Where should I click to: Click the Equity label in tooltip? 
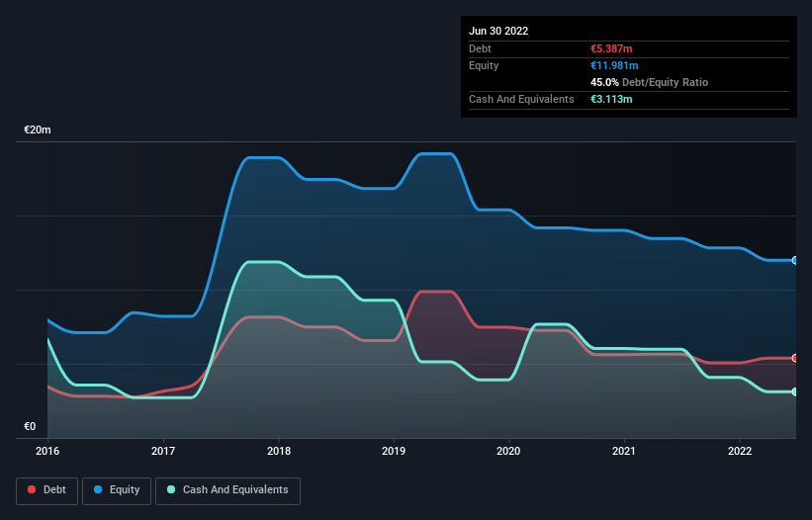tap(484, 65)
